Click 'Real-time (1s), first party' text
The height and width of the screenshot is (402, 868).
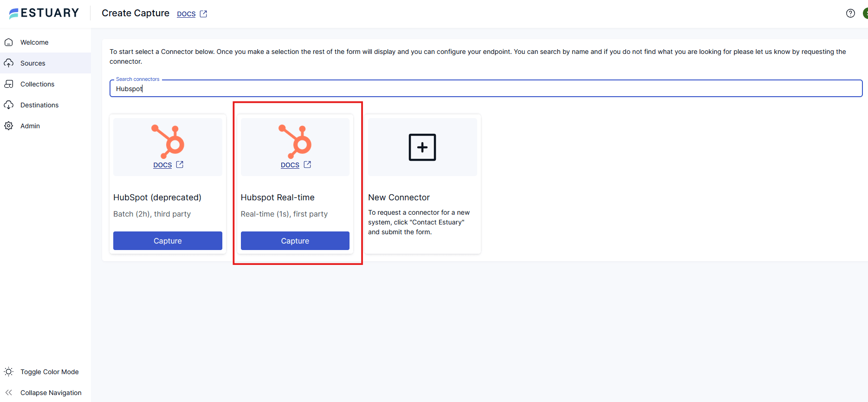(284, 214)
